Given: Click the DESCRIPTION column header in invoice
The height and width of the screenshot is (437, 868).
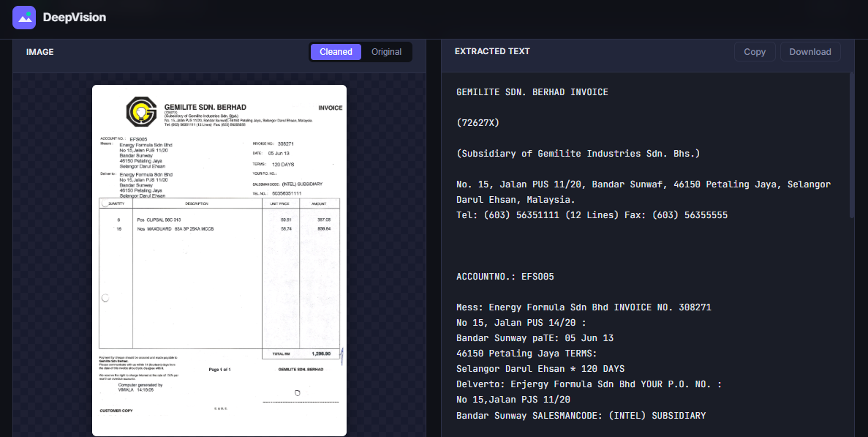Looking at the screenshot, I should click(x=197, y=203).
